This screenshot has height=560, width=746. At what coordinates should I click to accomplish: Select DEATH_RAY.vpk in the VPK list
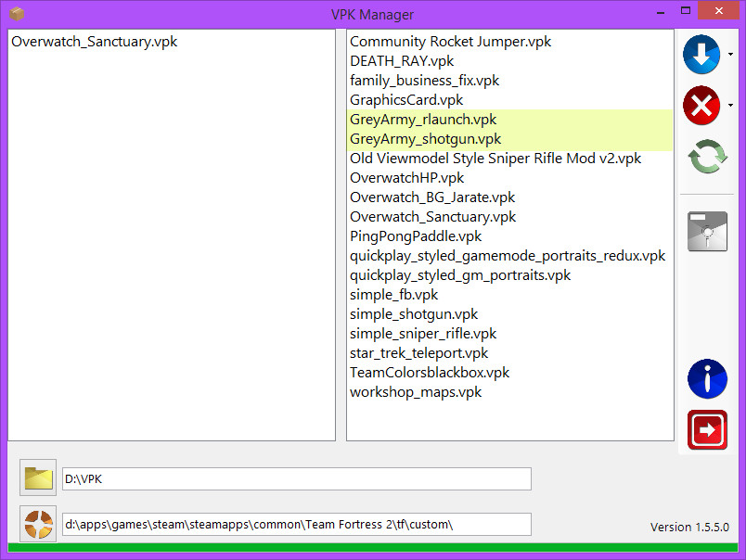(401, 60)
